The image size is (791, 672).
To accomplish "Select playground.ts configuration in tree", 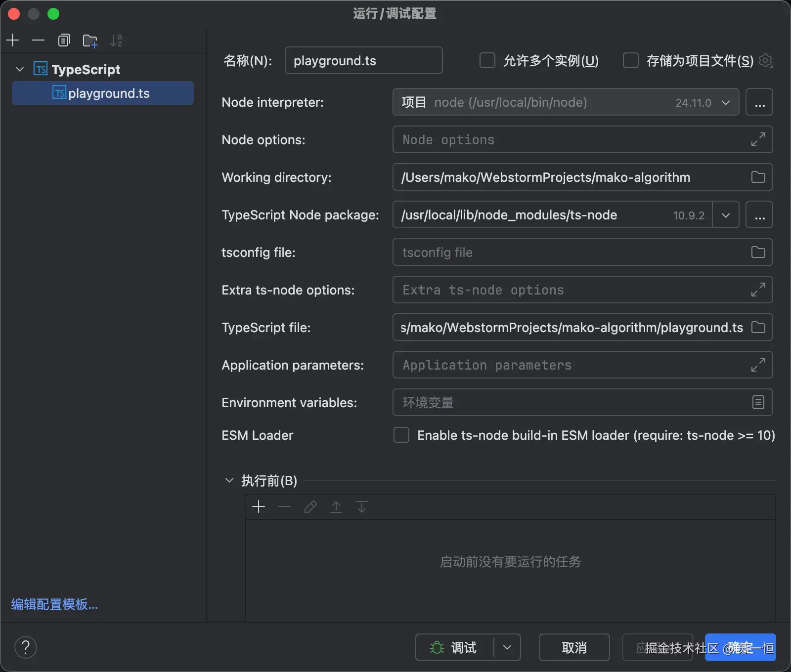I will tap(103, 93).
